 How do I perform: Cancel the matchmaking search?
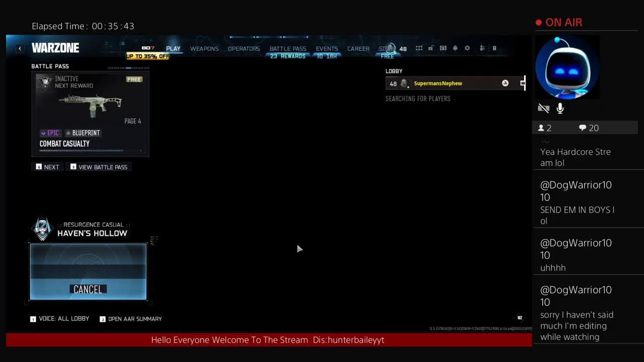(x=88, y=272)
